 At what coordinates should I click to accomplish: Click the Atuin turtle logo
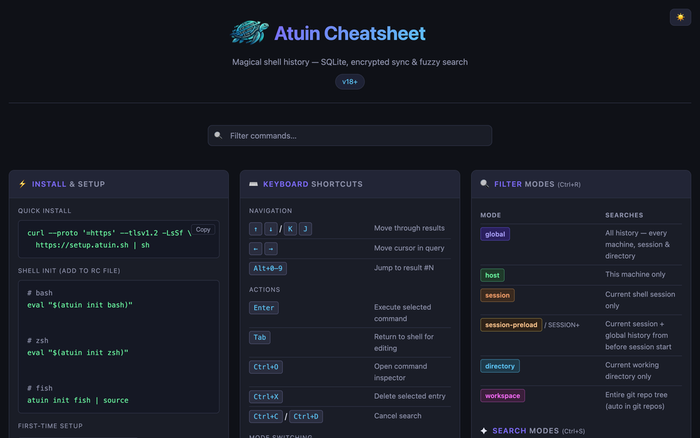pyautogui.click(x=249, y=33)
